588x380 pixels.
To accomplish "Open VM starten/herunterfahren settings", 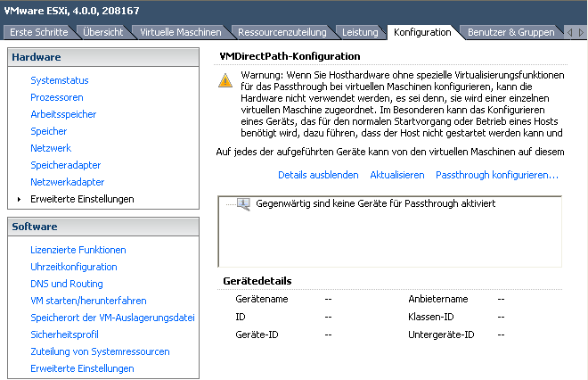I will pos(88,301).
